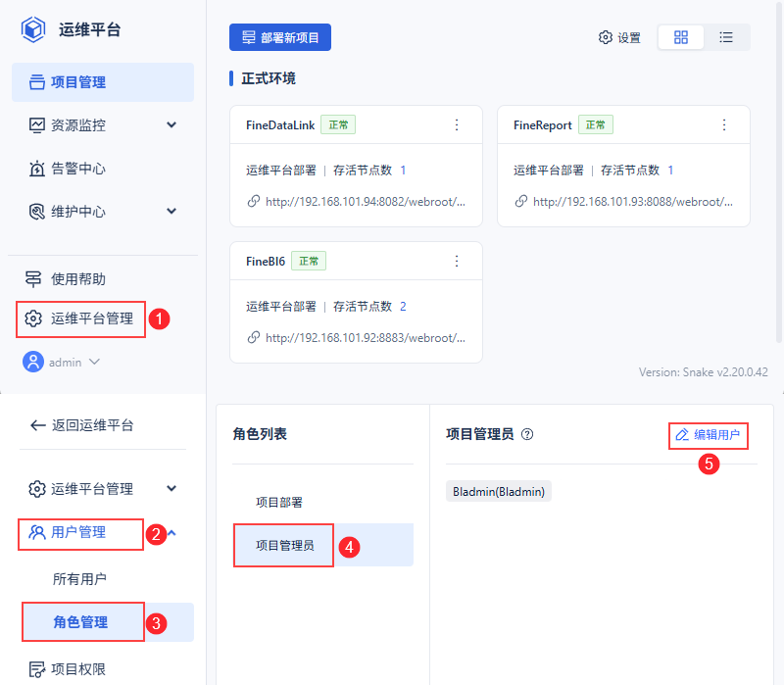Click the 正常 status badge on FineReport

pos(596,125)
